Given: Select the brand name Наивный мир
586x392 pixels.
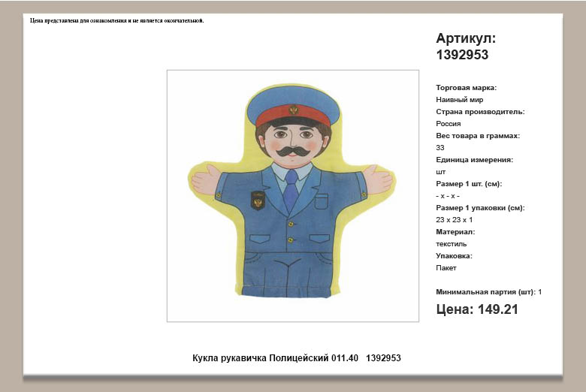Looking at the screenshot, I should coord(459,100).
